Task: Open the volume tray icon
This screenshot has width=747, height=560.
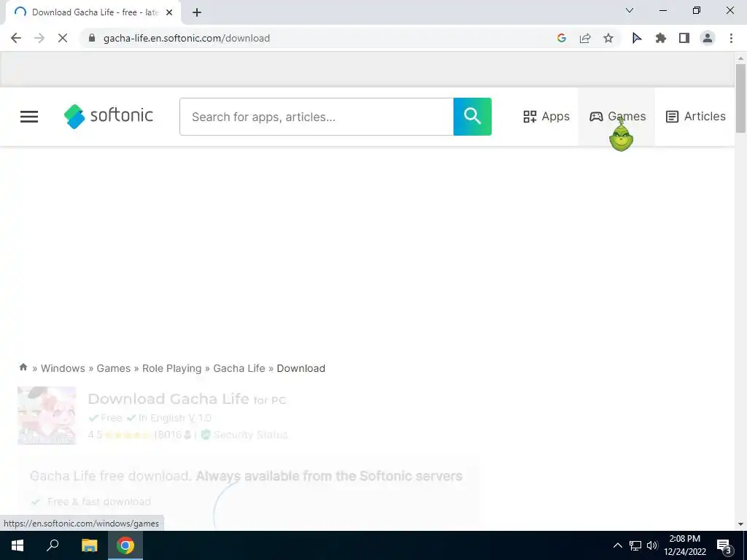Action: pos(652,545)
